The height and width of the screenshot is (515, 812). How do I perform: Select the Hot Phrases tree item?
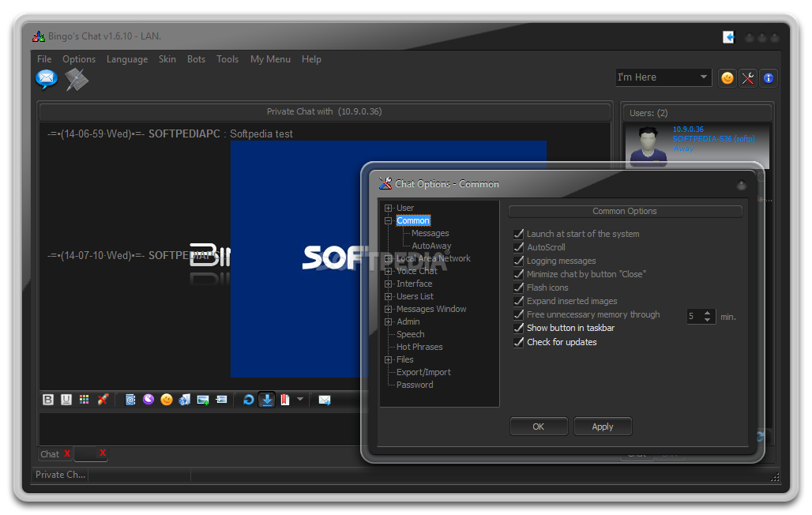click(419, 347)
